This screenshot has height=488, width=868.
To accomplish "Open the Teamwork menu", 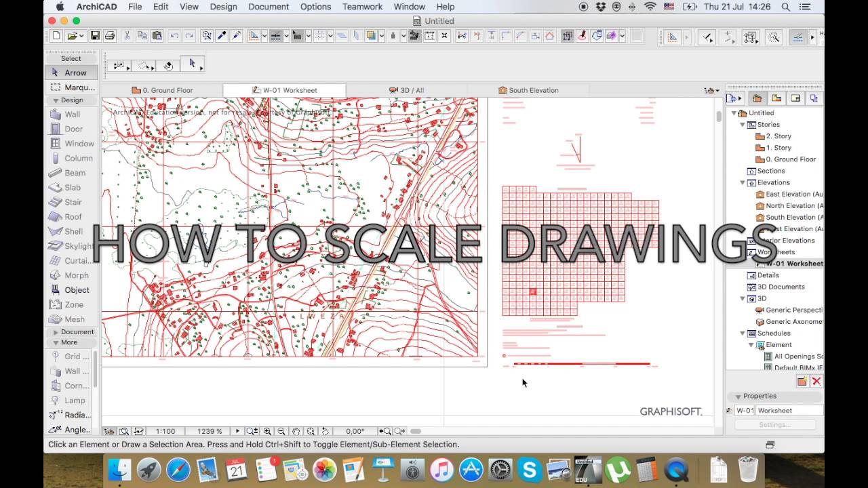I will coord(362,7).
